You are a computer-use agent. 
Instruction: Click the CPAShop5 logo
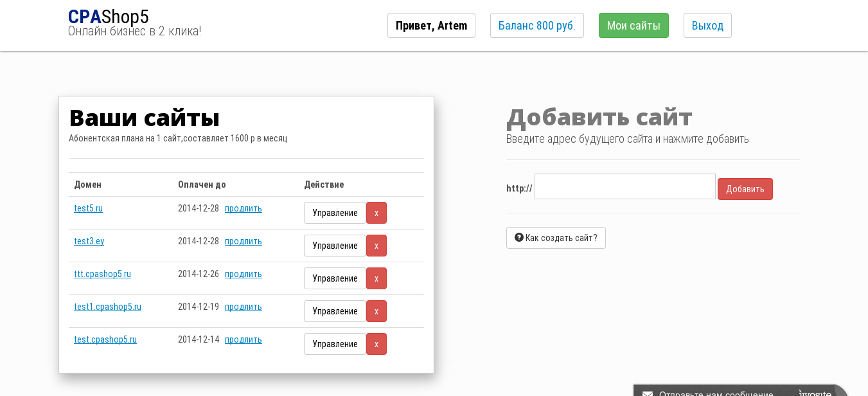109,17
